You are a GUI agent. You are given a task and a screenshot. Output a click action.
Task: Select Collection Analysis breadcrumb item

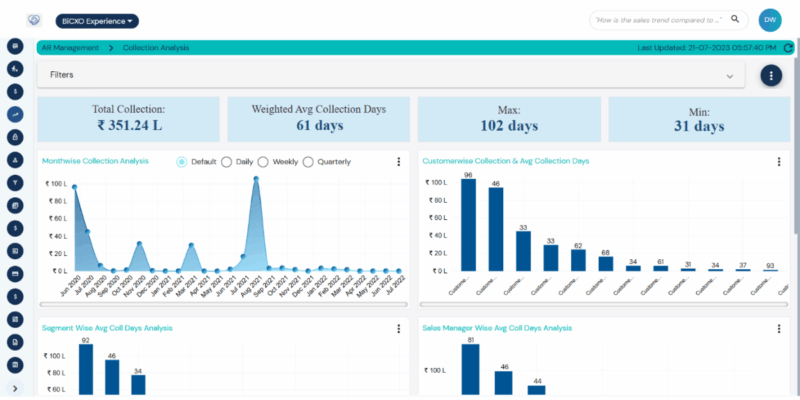coord(155,47)
